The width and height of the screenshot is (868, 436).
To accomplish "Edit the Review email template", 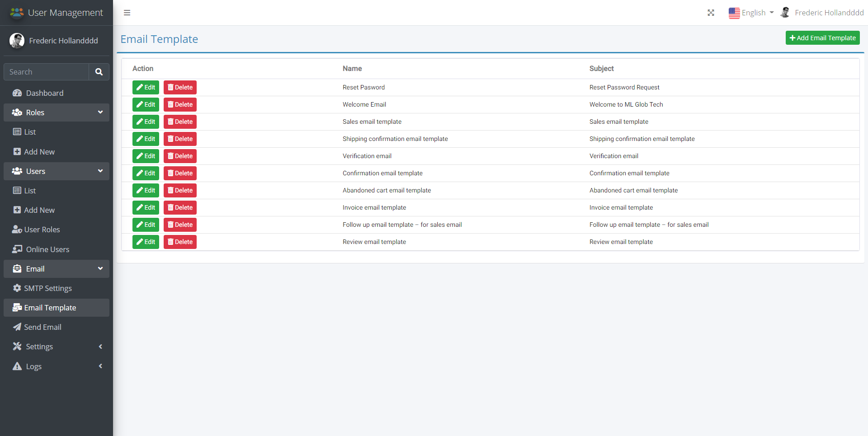I will (x=146, y=242).
